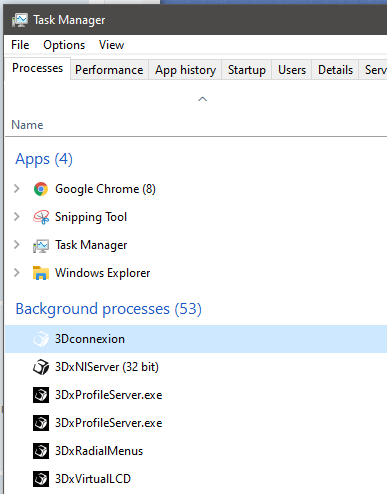Image resolution: width=387 pixels, height=494 pixels.
Task: Expand the Task Manager app entry
Action: pos(16,245)
